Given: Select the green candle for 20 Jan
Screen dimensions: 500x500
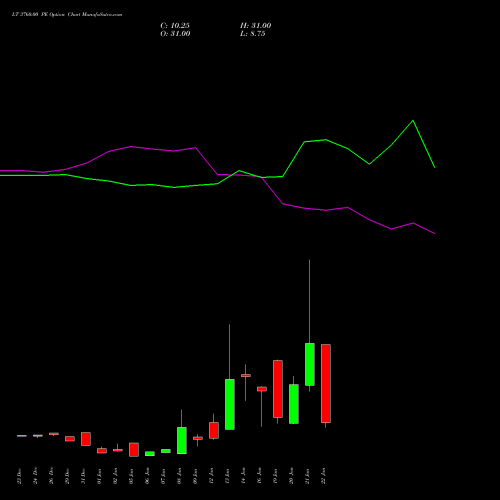Looking at the screenshot, I should point(294,404).
